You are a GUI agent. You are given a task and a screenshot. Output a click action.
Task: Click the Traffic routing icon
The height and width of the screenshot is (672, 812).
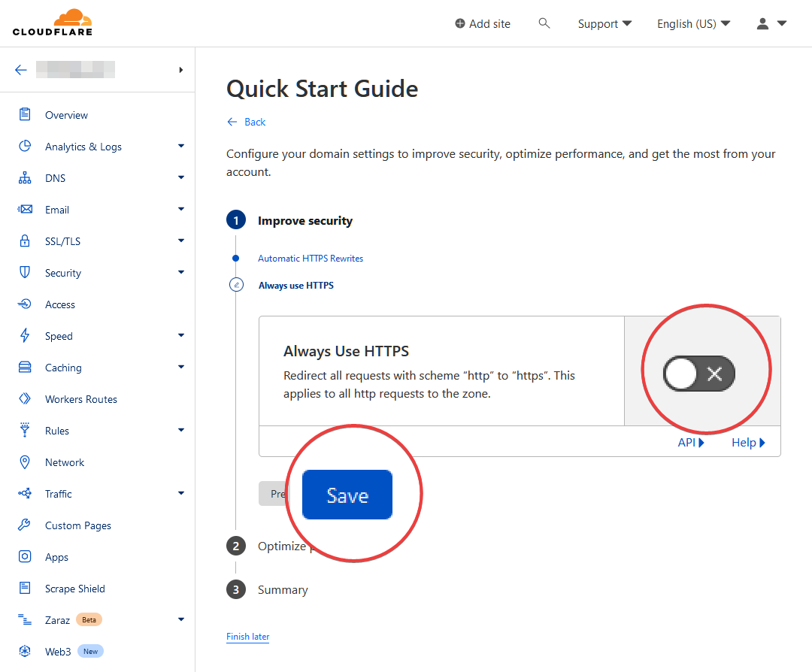point(24,493)
